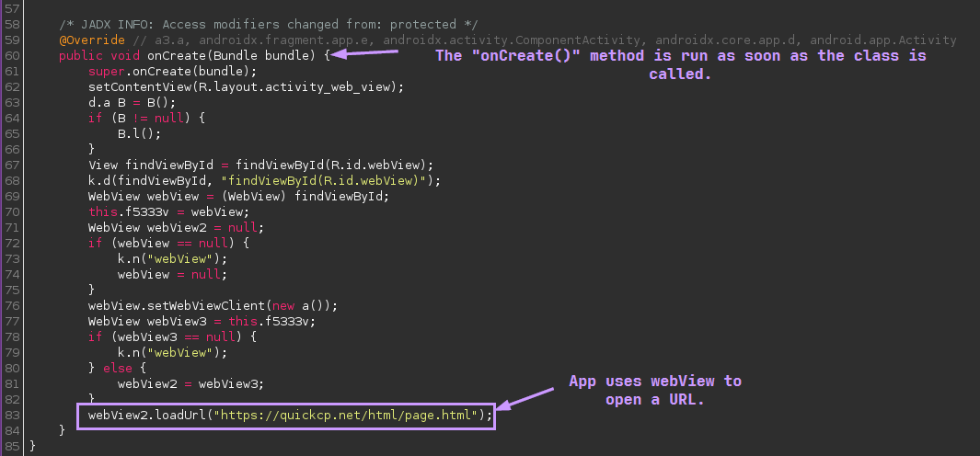Screen dimensions: 980x456
Task: Click the "if (webView == null)" condition
Action: pos(162,243)
